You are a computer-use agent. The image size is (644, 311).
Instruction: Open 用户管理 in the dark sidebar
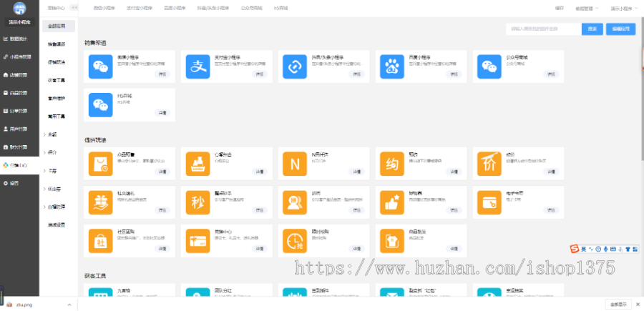click(16, 129)
